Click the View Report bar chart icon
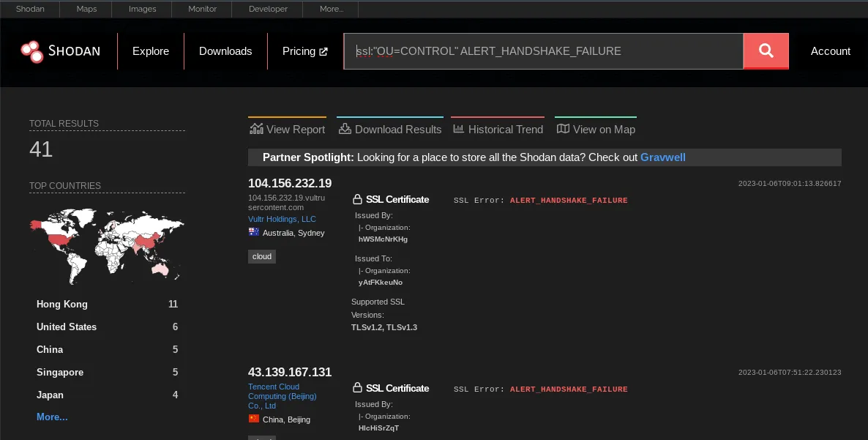 click(x=257, y=127)
